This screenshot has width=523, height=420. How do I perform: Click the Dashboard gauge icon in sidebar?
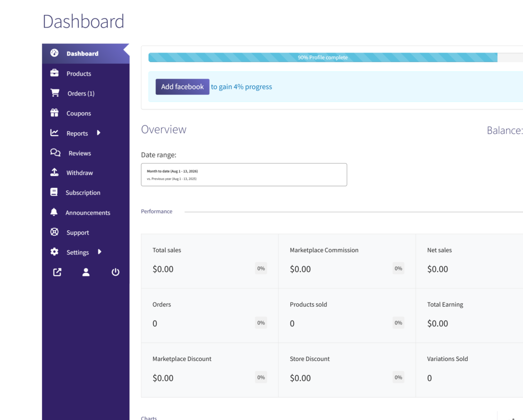click(x=54, y=53)
